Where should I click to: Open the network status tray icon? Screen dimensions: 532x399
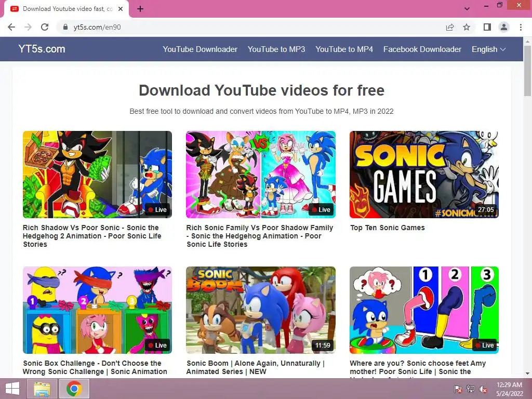click(x=471, y=389)
